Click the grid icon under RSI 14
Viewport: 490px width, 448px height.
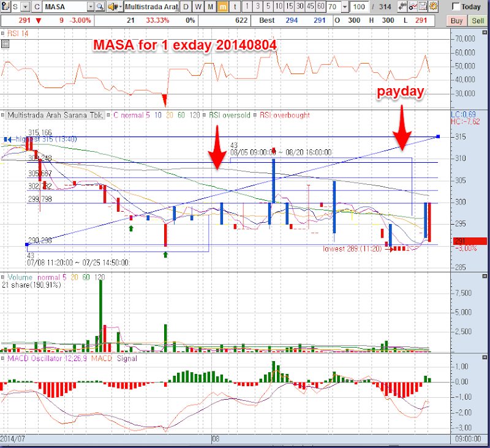[5, 44]
